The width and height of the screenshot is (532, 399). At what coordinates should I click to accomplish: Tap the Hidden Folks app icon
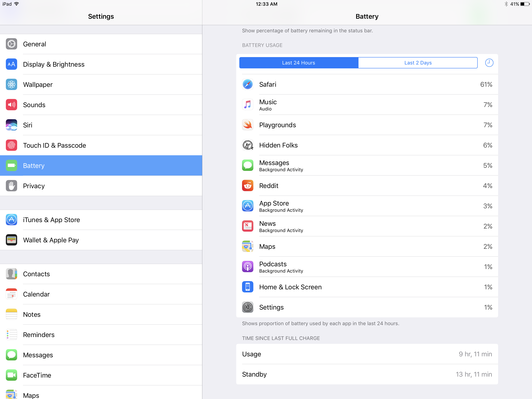248,145
